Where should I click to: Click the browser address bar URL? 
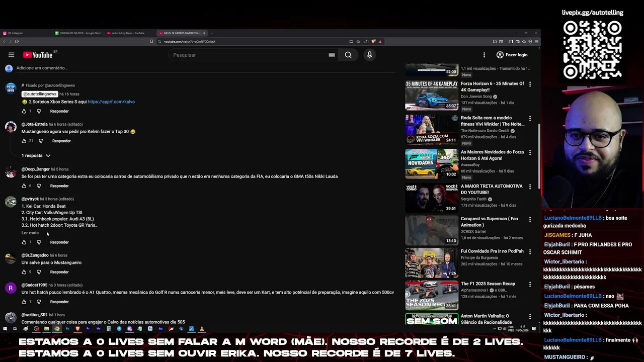[x=190, y=42]
